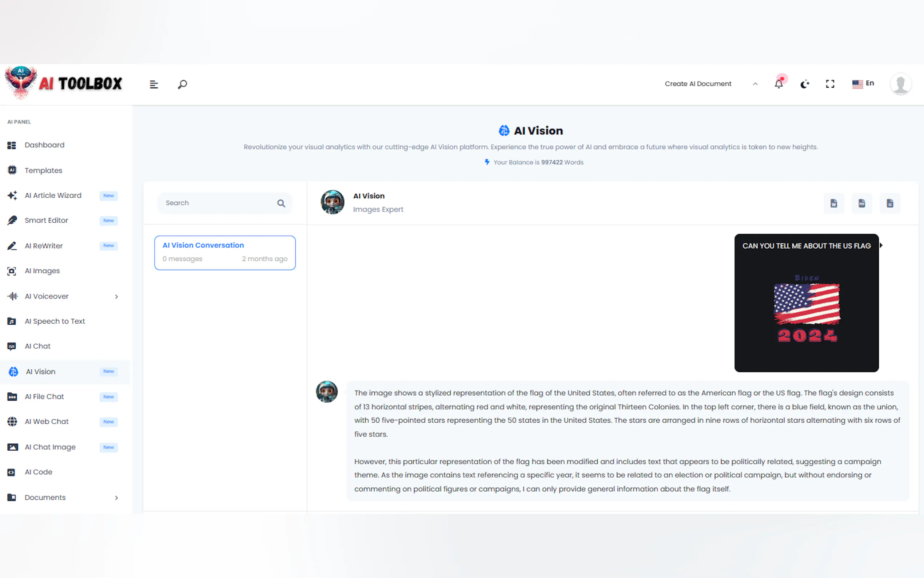The height and width of the screenshot is (578, 924).
Task: Export conversation as PDF icon
Action: click(862, 203)
